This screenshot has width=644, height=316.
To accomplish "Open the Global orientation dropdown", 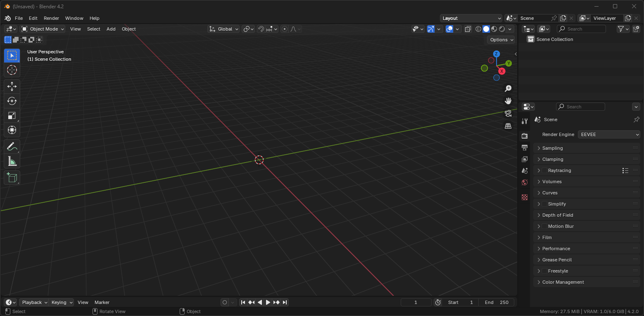I will coord(223,29).
